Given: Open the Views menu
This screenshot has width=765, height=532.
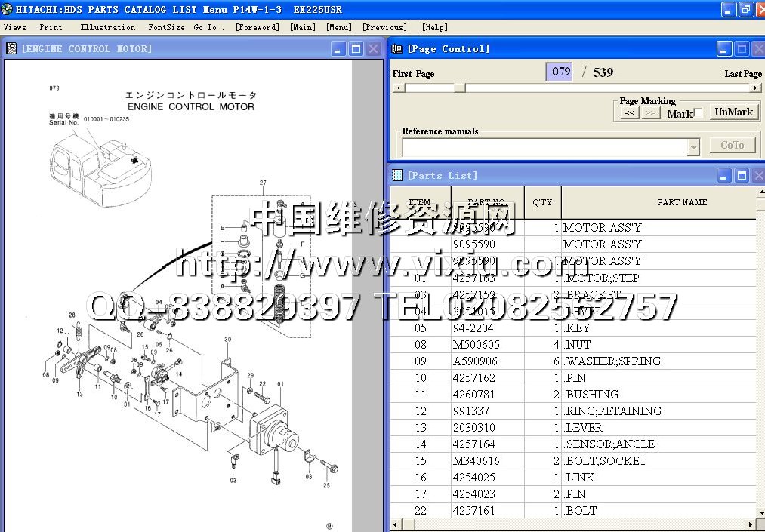Looking at the screenshot, I should [x=14, y=27].
